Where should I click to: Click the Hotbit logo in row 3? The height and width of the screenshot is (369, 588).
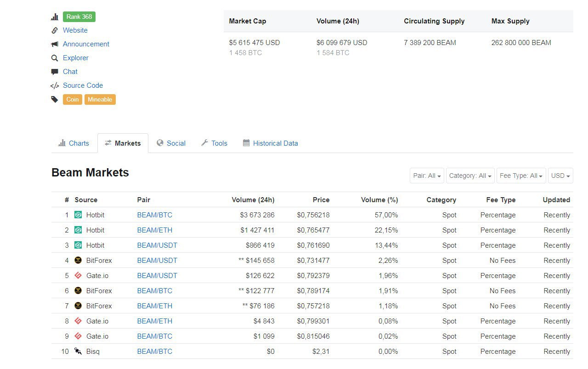click(x=78, y=245)
